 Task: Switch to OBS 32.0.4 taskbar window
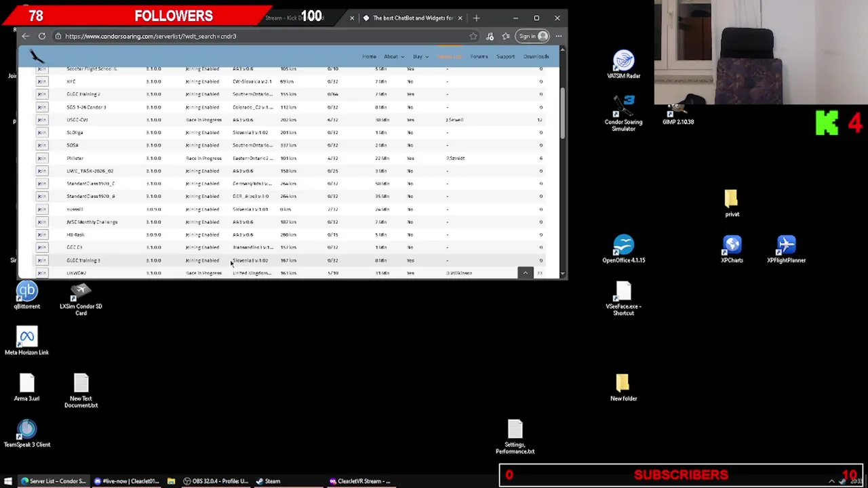click(x=216, y=481)
